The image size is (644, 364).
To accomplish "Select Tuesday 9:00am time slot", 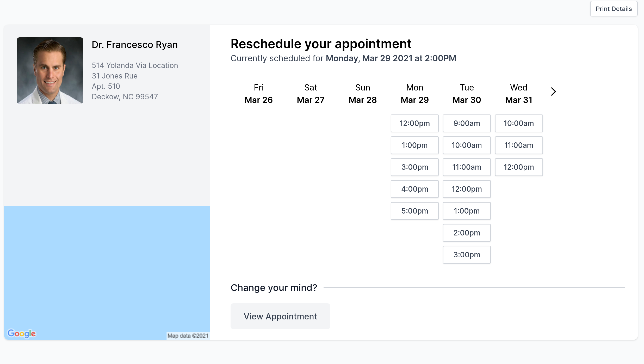I will pos(467,123).
